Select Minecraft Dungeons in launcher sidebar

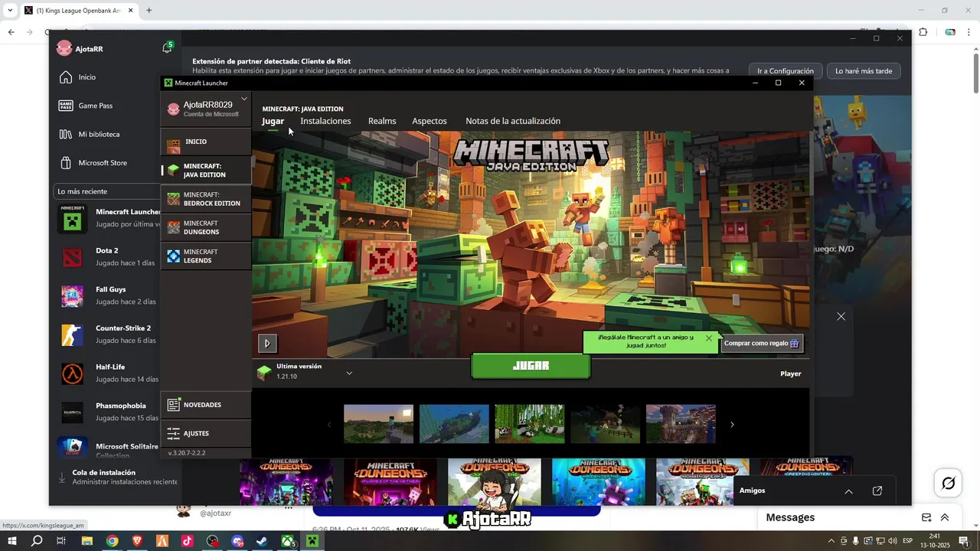coord(206,227)
